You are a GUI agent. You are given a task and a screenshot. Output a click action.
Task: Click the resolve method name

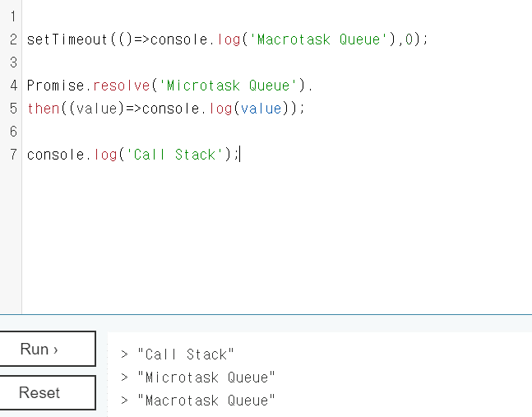121,86
